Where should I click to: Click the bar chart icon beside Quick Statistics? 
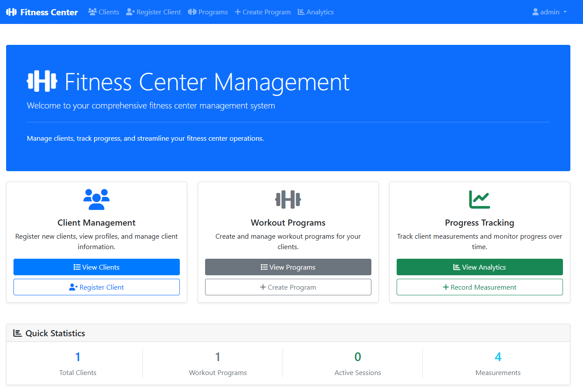[17, 333]
